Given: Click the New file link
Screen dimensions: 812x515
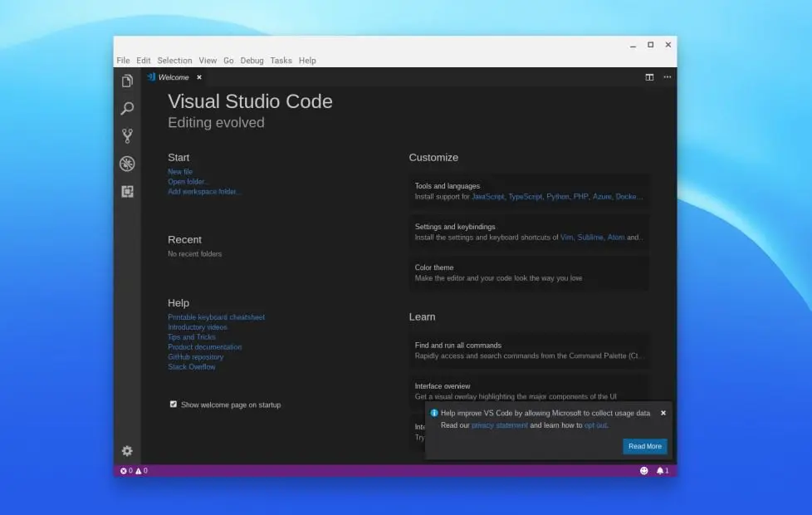Looking at the screenshot, I should 180,172.
